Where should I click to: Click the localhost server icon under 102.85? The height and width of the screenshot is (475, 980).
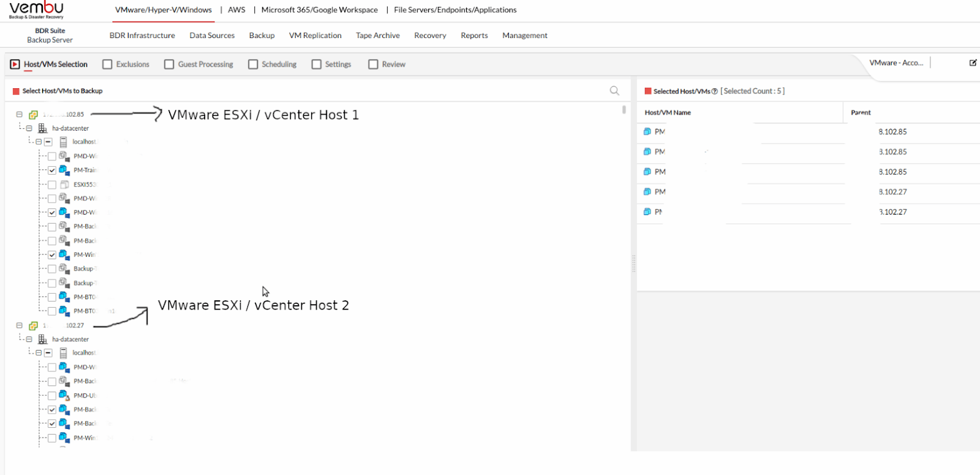(63, 142)
